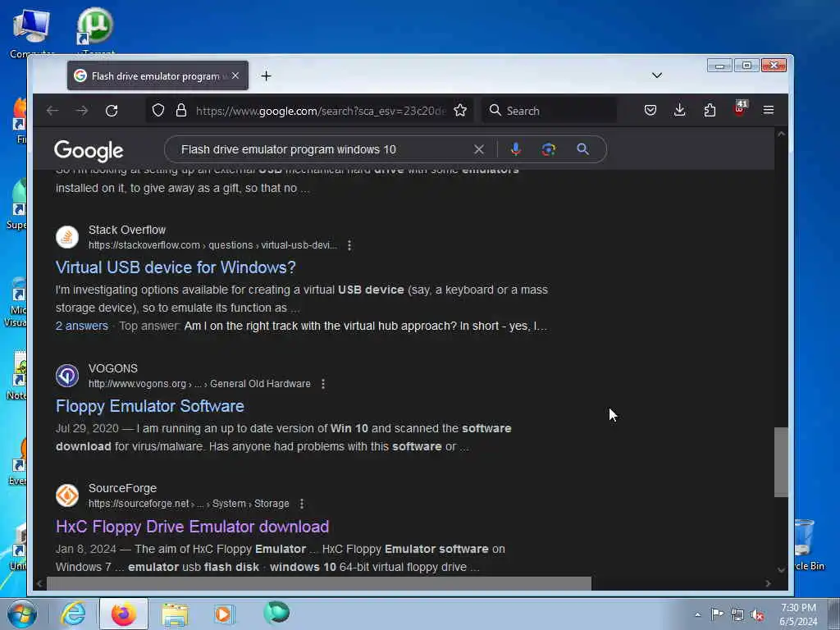Open Windows Explorer from taskbar
This screenshot has width=840, height=630.
pyautogui.click(x=175, y=614)
